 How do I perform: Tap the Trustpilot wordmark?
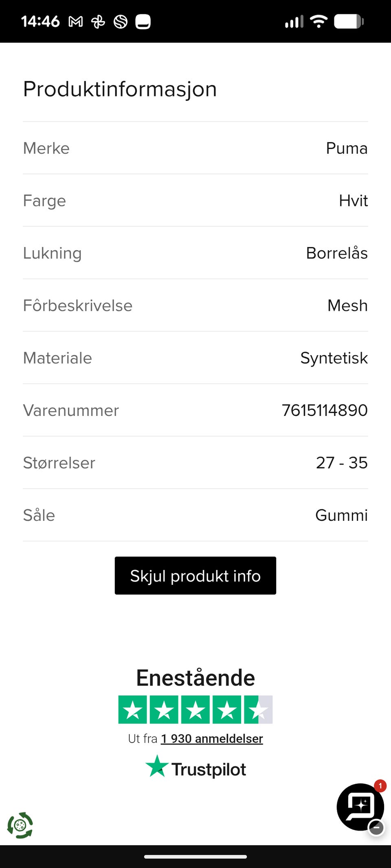(x=209, y=770)
